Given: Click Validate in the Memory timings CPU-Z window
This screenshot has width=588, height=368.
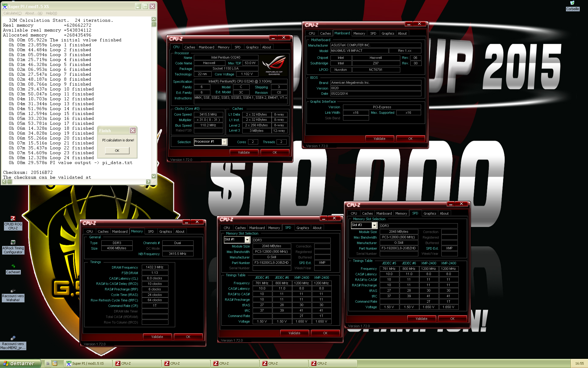Looking at the screenshot, I should [157, 337].
